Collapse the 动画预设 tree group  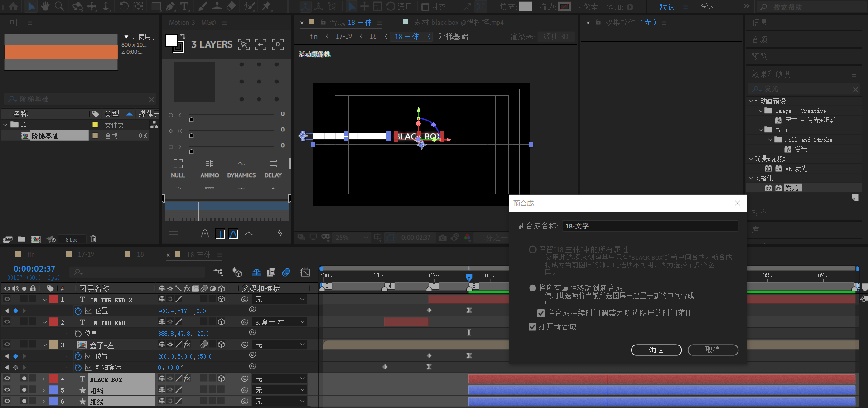pos(751,101)
